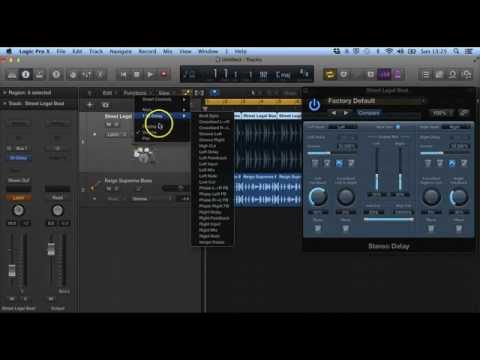
Task: Toggle the Stereo Delay plugin power button
Action: (314, 105)
